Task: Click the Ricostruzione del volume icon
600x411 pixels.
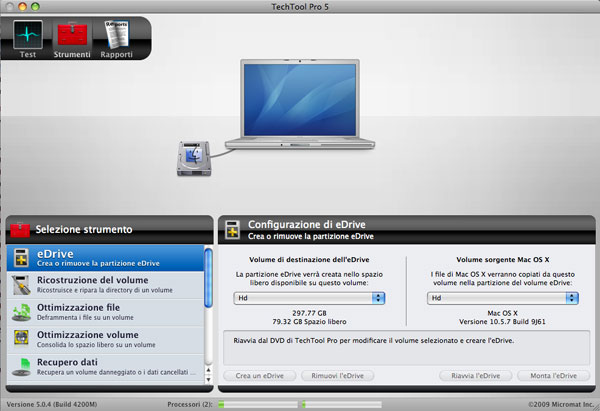Action: click(21, 285)
